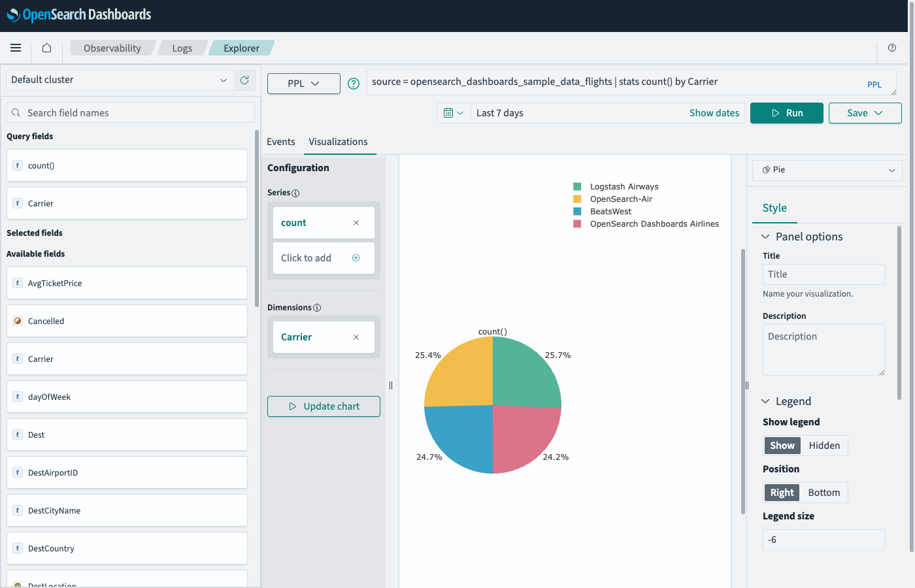Click Update chart button

324,406
